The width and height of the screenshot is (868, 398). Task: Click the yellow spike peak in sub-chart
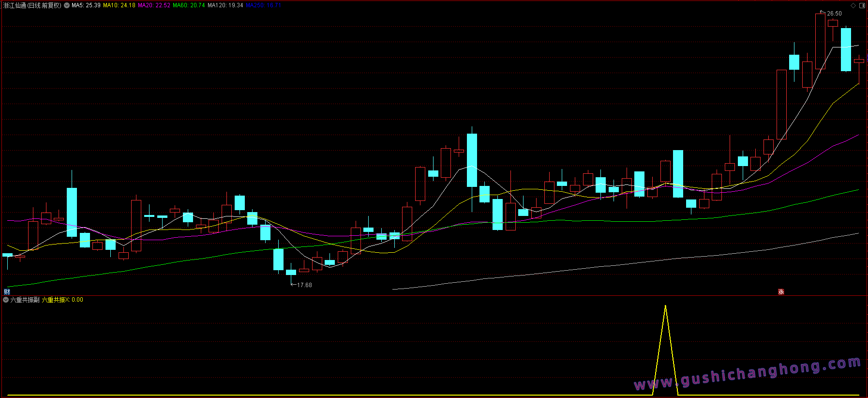coord(665,306)
